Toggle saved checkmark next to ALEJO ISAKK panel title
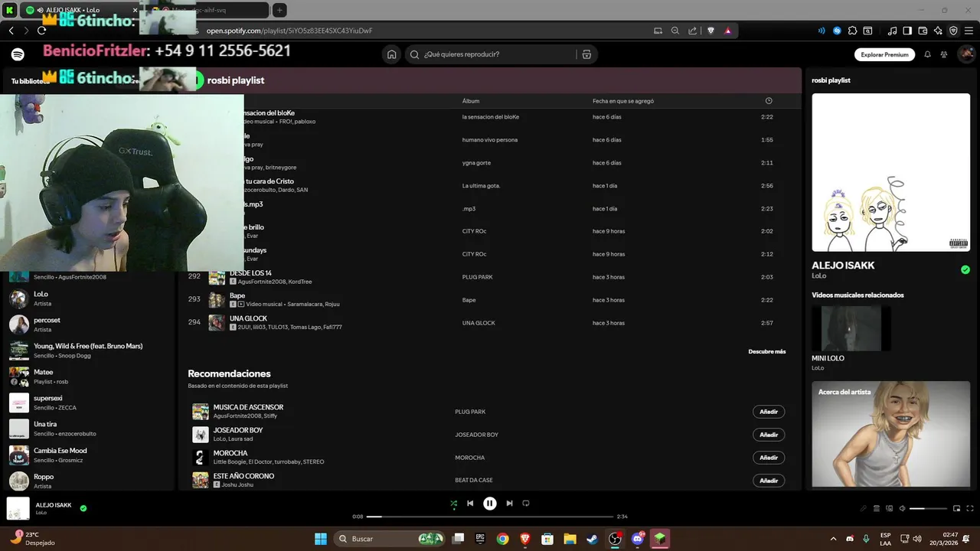Viewport: 980px width, 551px height. 965,269
